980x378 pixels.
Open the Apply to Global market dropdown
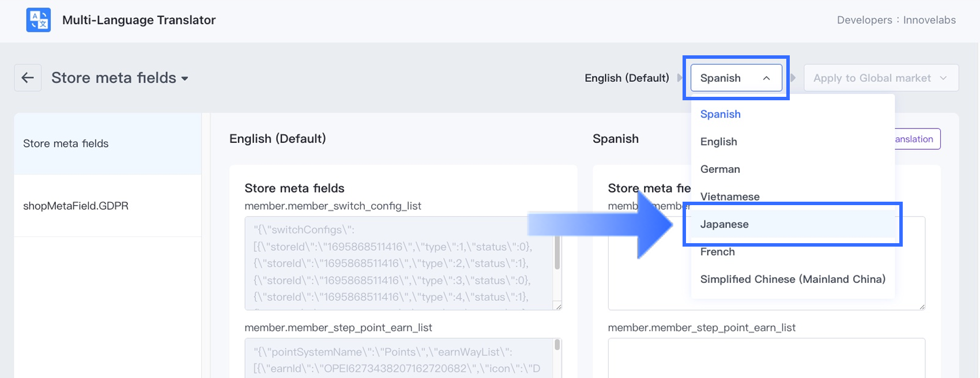click(x=880, y=78)
